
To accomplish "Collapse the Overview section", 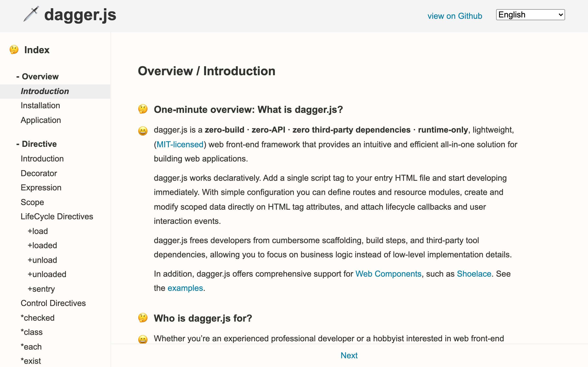I will click(37, 76).
